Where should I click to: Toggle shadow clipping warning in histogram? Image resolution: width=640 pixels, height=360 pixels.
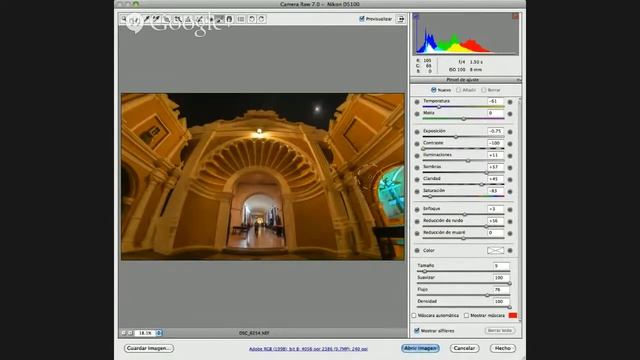point(416,16)
